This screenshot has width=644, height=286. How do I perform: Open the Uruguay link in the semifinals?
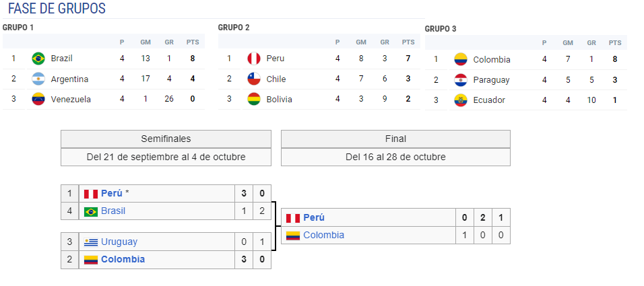(x=119, y=242)
